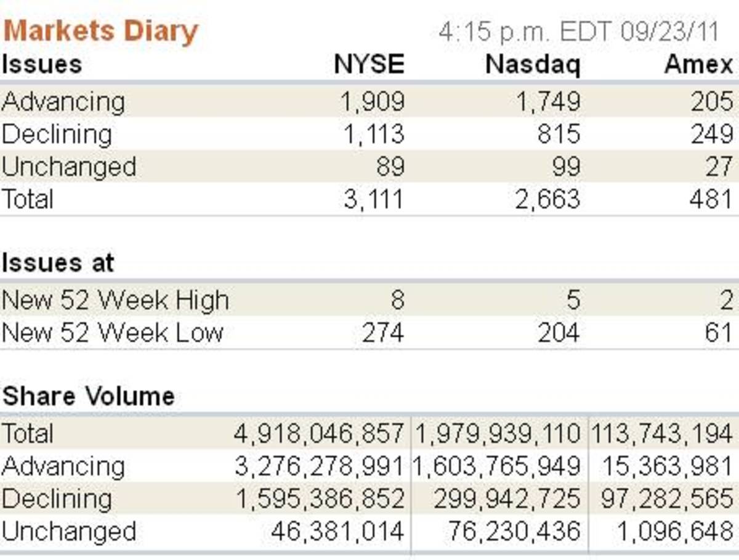Click NYSE new 52 week low value 274

[x=382, y=333]
